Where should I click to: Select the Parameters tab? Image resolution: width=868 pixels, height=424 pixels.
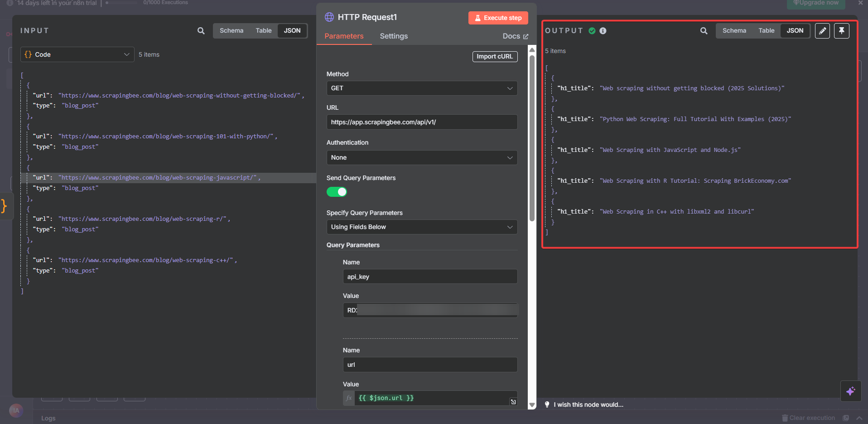pos(344,36)
